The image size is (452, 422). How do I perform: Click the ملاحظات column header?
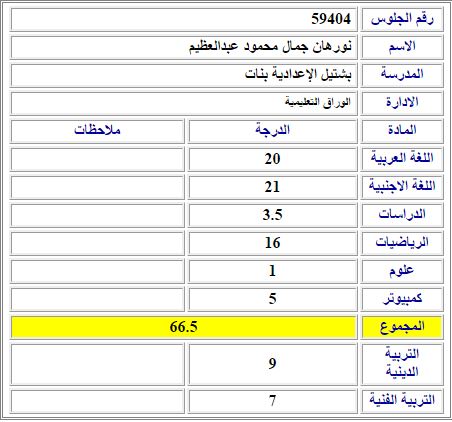point(97,131)
